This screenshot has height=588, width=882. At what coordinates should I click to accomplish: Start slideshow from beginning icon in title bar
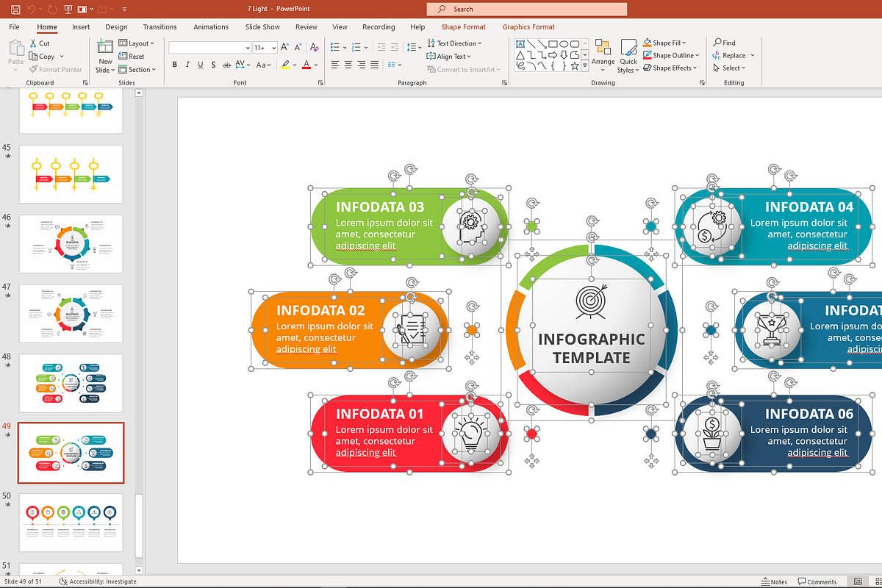pyautogui.click(x=68, y=9)
